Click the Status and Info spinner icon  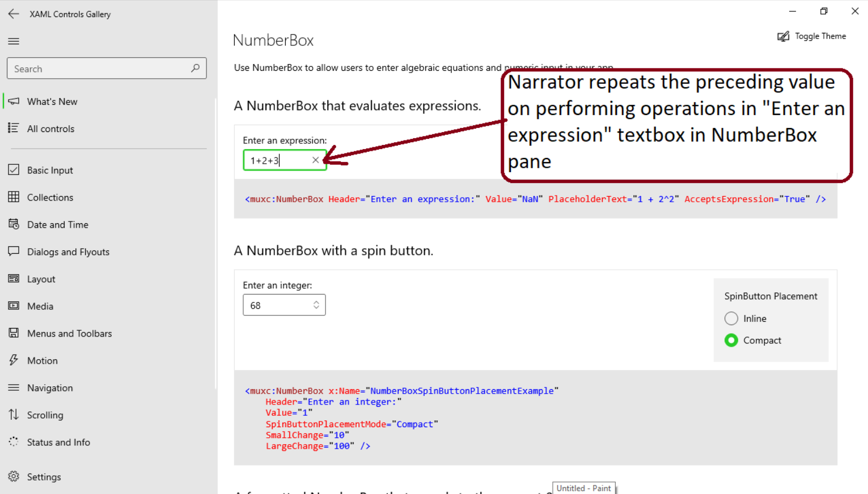(14, 442)
